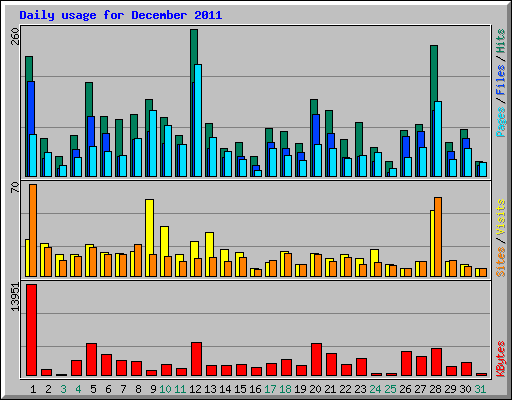This screenshot has width=512, height=400.
Task: Click green day label '3'
Action: [63, 389]
